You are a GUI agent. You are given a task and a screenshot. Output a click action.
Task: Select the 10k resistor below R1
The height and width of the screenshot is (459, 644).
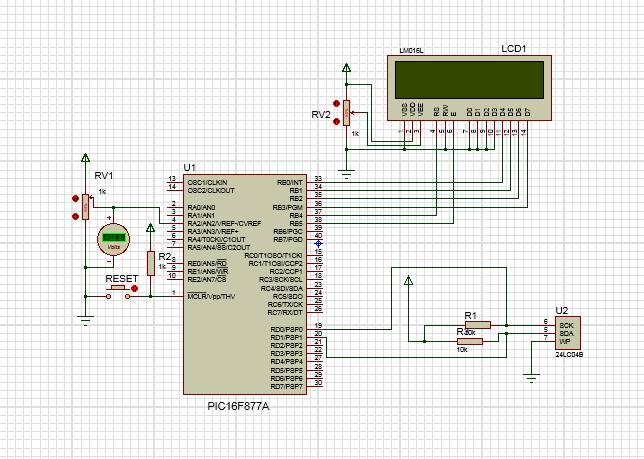470,342
